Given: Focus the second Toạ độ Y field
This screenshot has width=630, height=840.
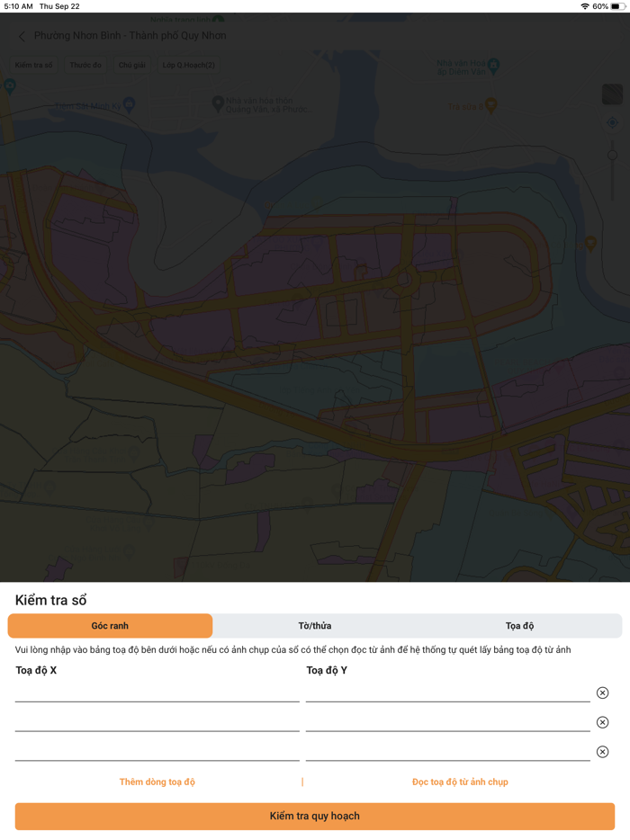Looking at the screenshot, I should pos(447,721).
